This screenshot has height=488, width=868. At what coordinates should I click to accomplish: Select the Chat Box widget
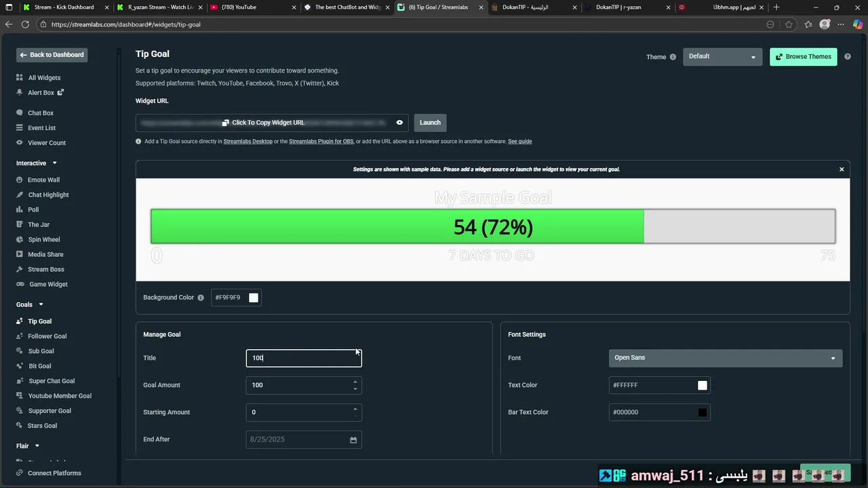coord(40,113)
